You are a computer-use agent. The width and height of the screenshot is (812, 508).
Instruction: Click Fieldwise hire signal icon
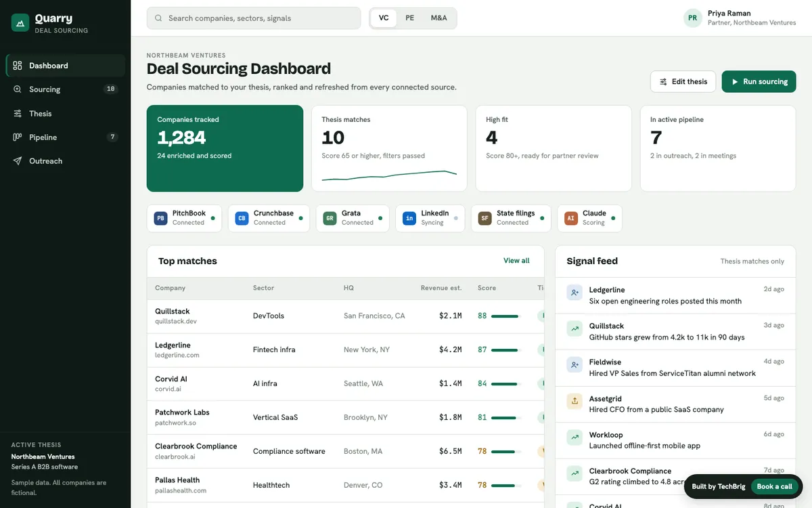coord(574,365)
